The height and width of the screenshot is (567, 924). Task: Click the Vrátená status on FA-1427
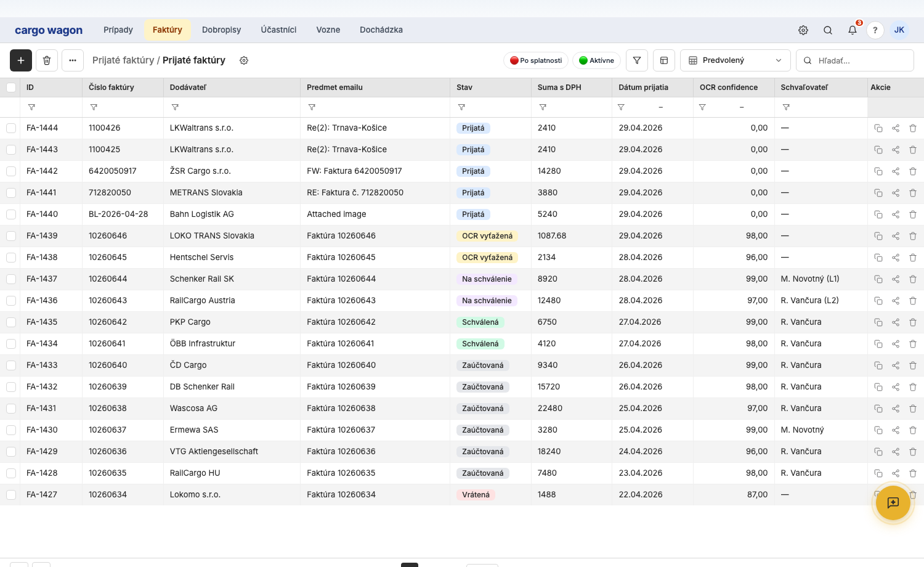(x=476, y=495)
